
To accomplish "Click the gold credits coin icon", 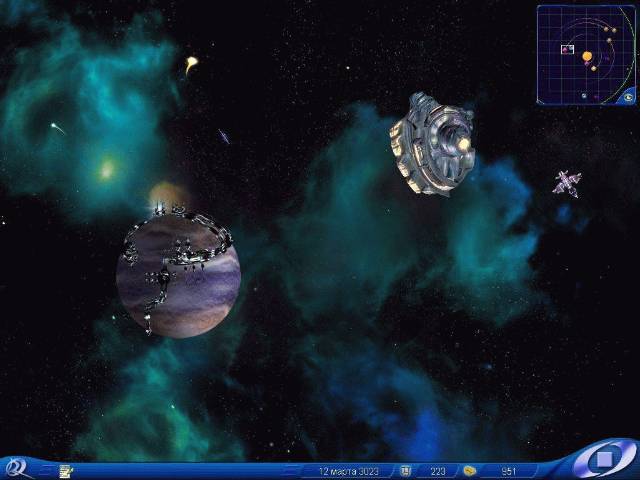I will coord(470,471).
